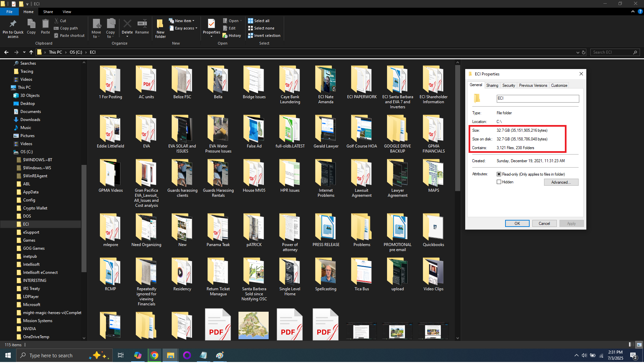
Task: Toggle the Read-only attribute checkbox
Action: (499, 174)
